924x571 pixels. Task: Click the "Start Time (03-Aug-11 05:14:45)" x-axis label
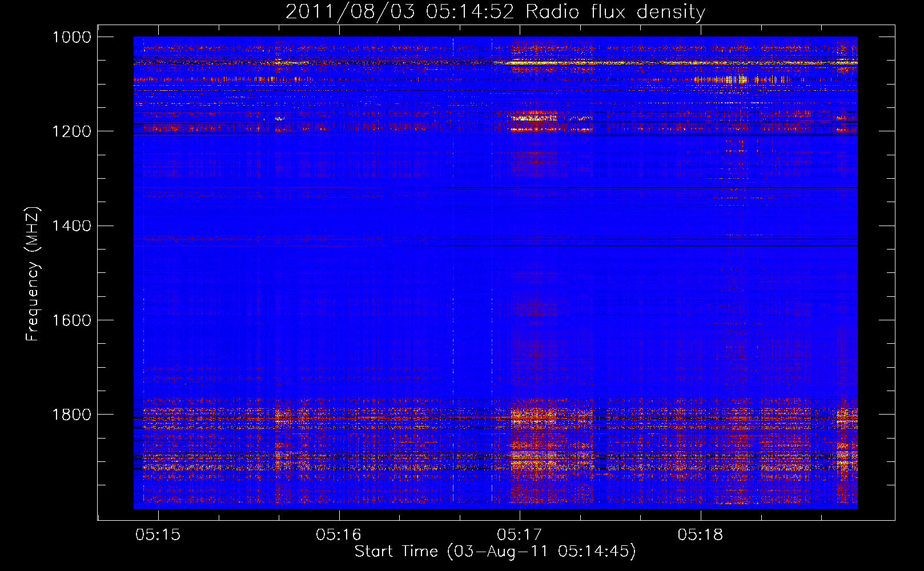click(495, 552)
